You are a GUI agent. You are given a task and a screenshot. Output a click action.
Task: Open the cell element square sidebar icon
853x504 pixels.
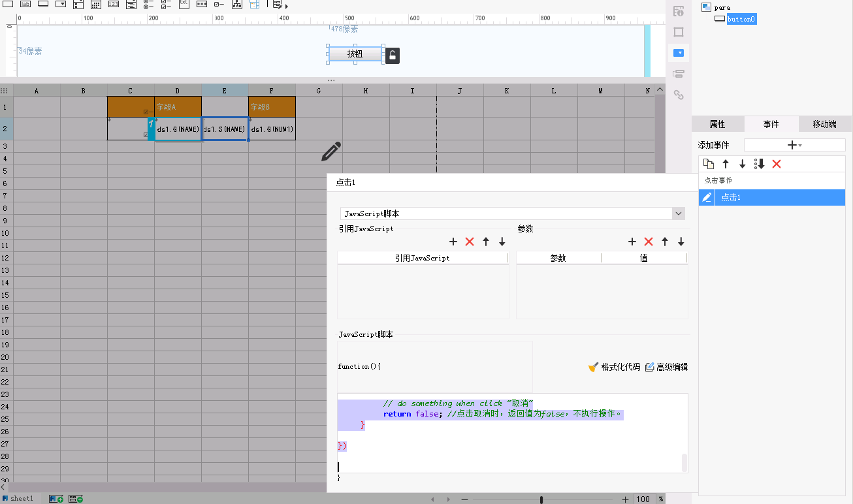pos(679,32)
